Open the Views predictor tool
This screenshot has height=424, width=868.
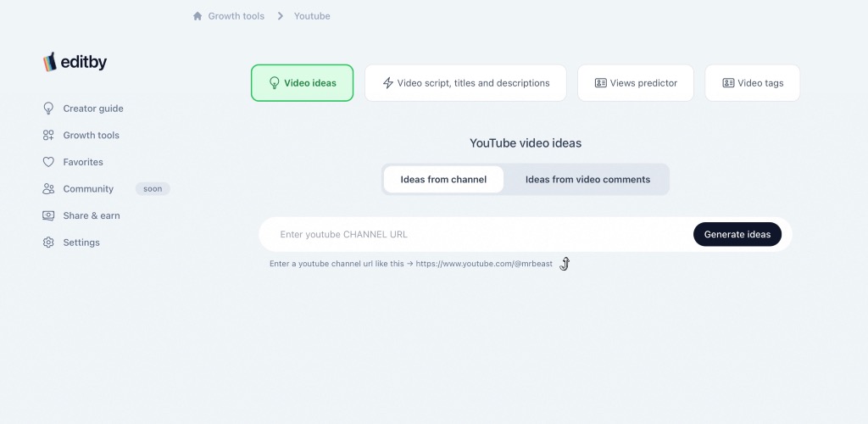(635, 83)
